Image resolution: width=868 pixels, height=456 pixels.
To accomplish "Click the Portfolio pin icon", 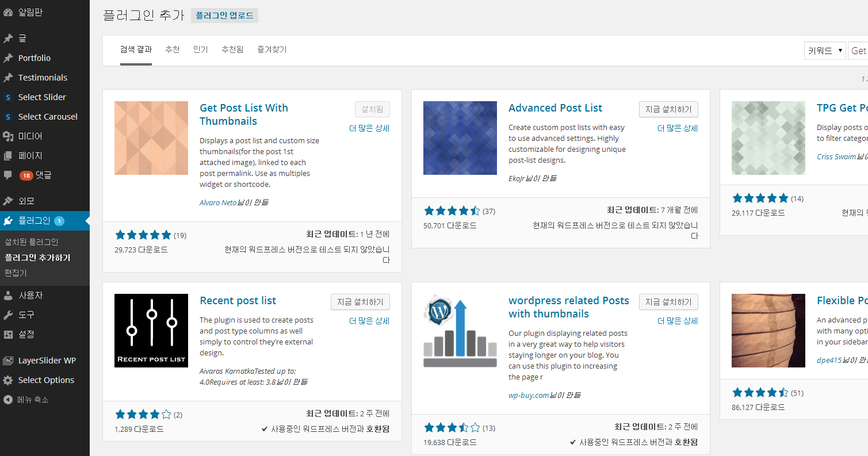I will pyautogui.click(x=8, y=58).
